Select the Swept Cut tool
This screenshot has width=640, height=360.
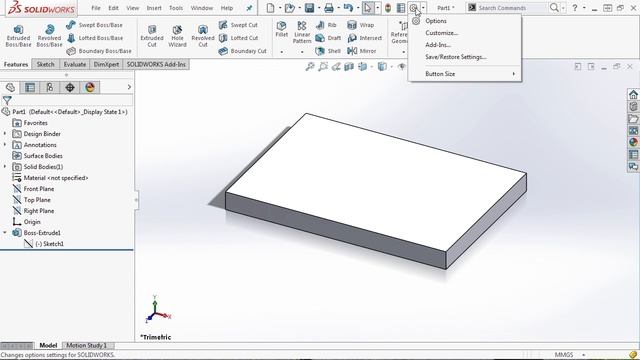pyautogui.click(x=238, y=25)
